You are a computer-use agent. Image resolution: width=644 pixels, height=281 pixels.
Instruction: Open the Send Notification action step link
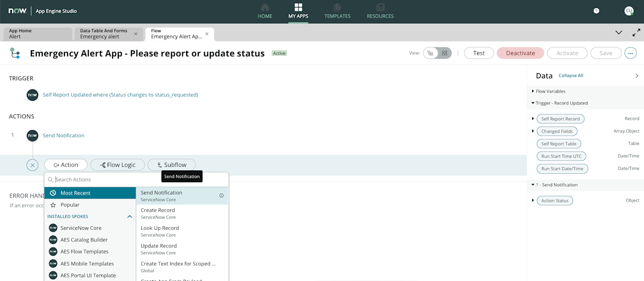(63, 135)
